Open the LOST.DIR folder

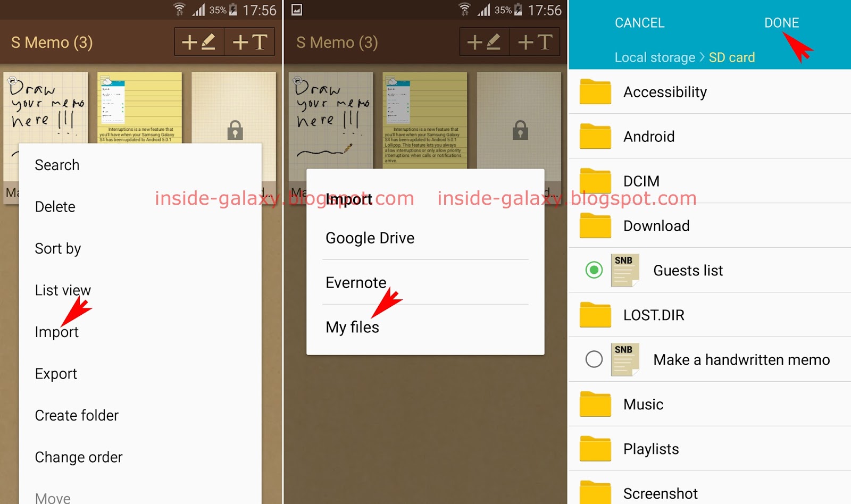710,315
